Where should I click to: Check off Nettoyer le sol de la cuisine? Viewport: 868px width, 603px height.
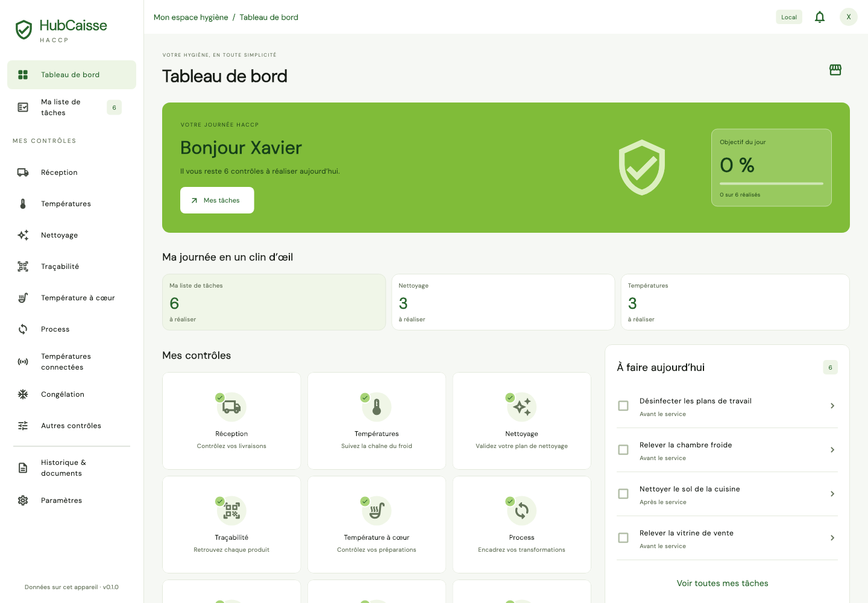click(623, 494)
